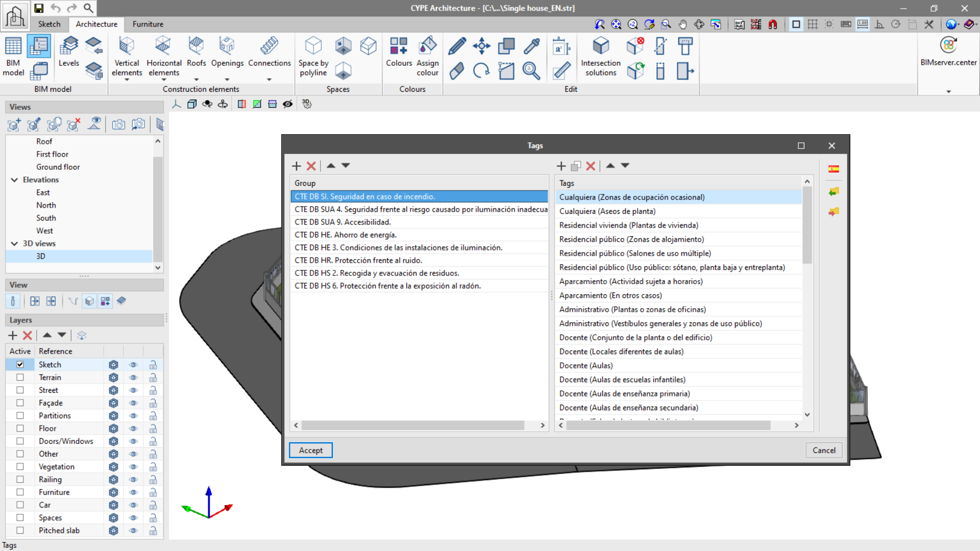Image resolution: width=980 pixels, height=551 pixels.
Task: Click the Tags list vertical scrollbar
Action: (x=807, y=225)
